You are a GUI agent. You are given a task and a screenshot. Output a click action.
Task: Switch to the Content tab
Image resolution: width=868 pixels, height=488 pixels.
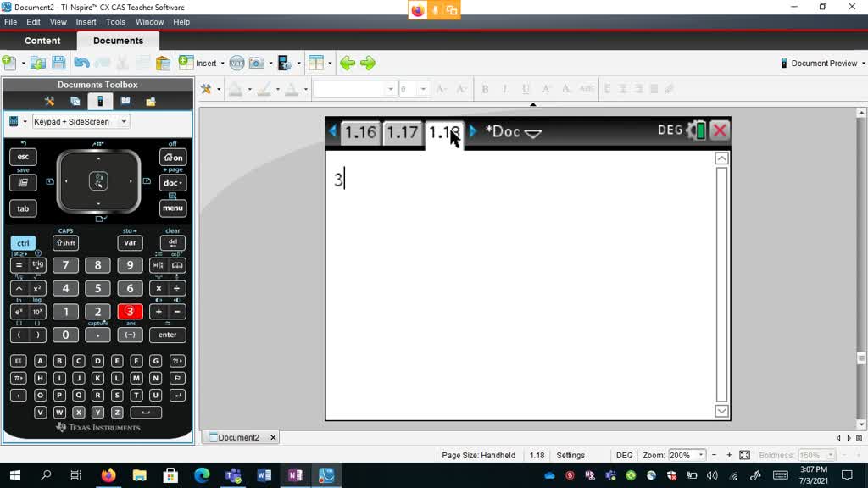tap(42, 41)
